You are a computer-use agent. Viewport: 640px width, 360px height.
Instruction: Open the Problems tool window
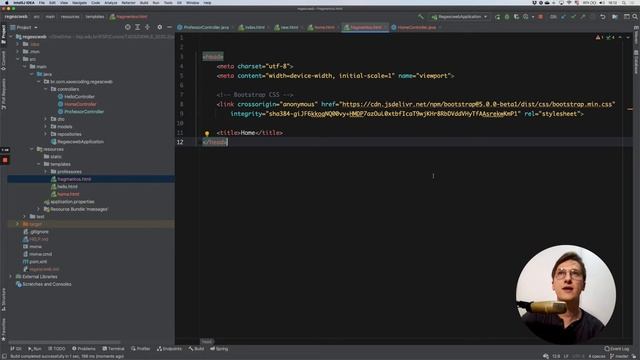coord(84,349)
